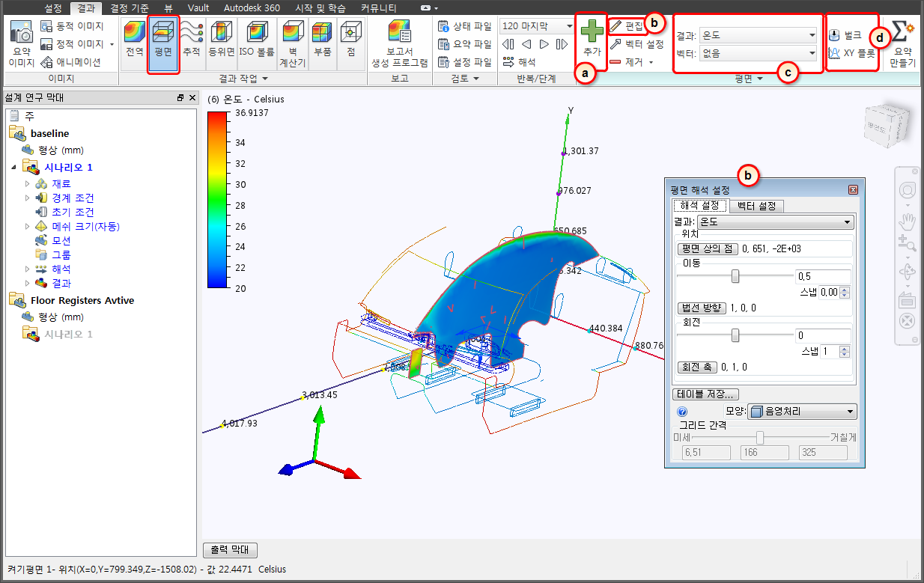Step to the previous iteration

[x=526, y=44]
